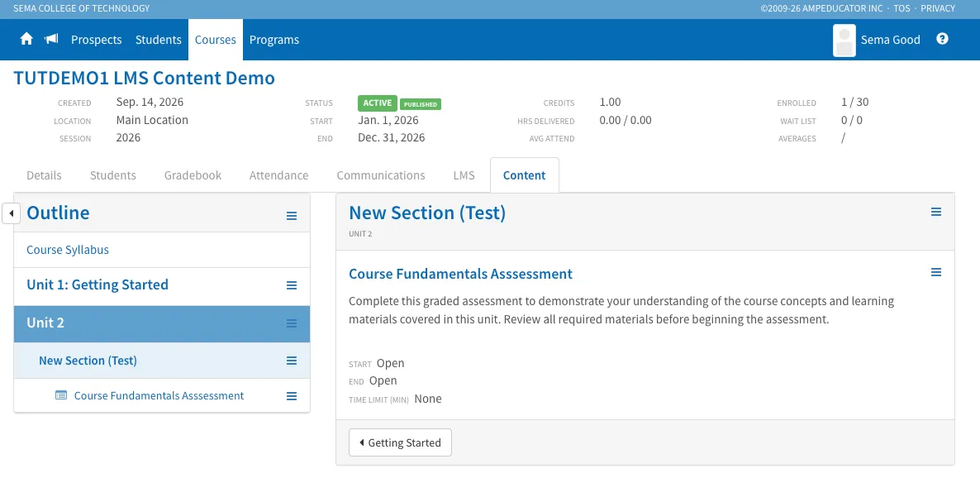The height and width of the screenshot is (478, 980).
Task: Go to the home page icon
Action: pos(26,40)
